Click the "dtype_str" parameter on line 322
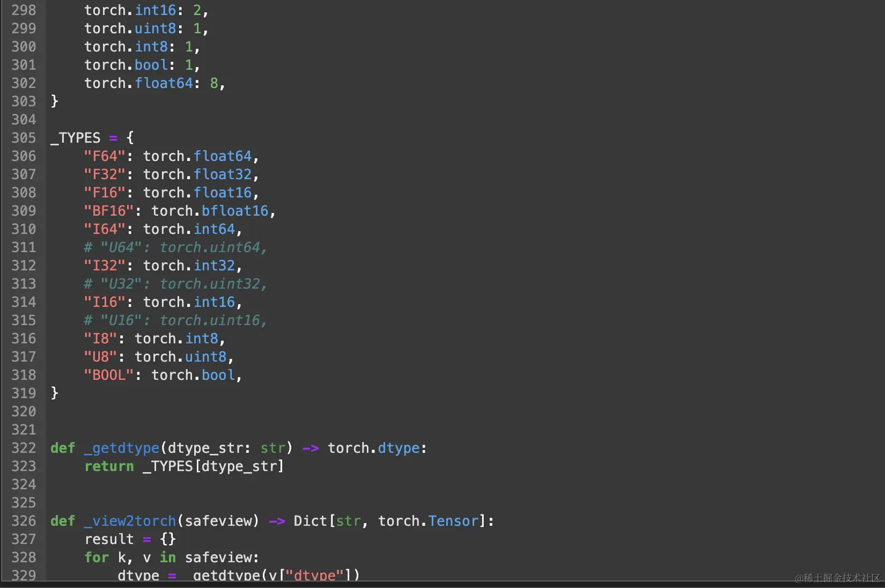885x588 pixels. pyautogui.click(x=205, y=448)
